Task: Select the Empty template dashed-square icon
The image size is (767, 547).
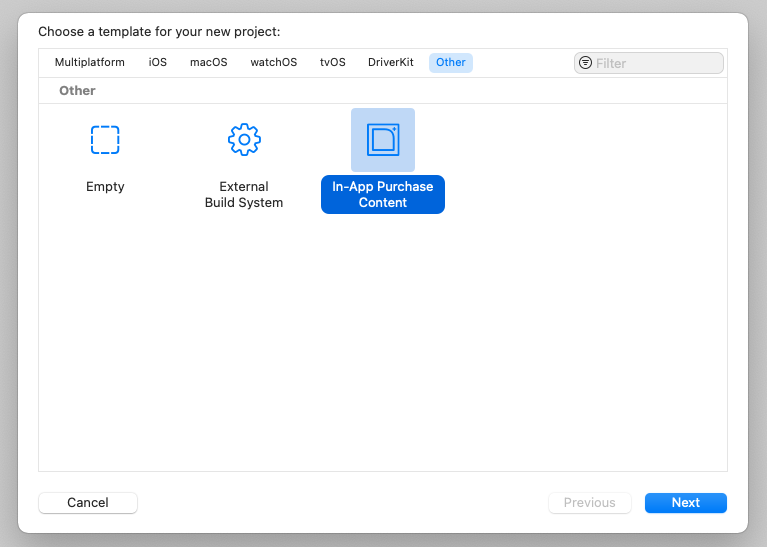Action: click(105, 140)
